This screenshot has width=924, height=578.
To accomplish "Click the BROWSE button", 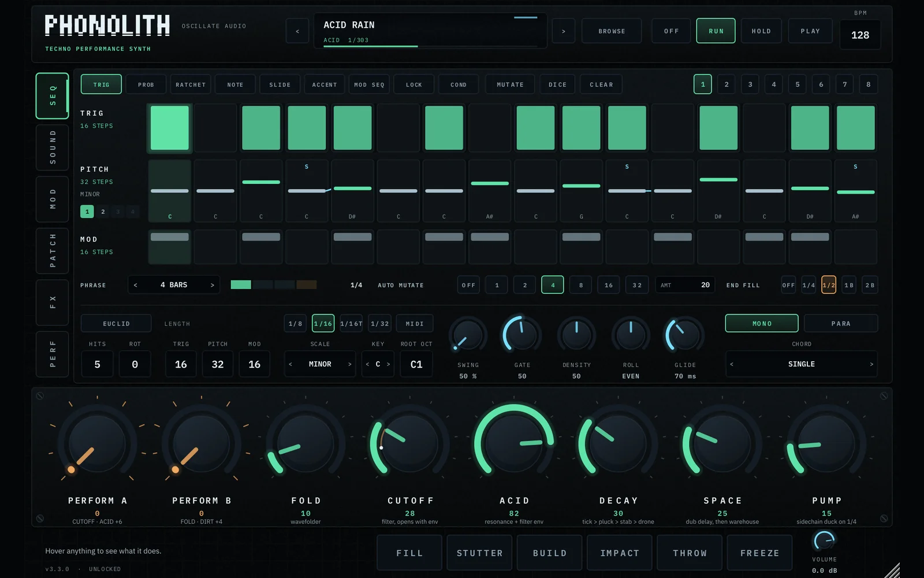I will point(612,31).
